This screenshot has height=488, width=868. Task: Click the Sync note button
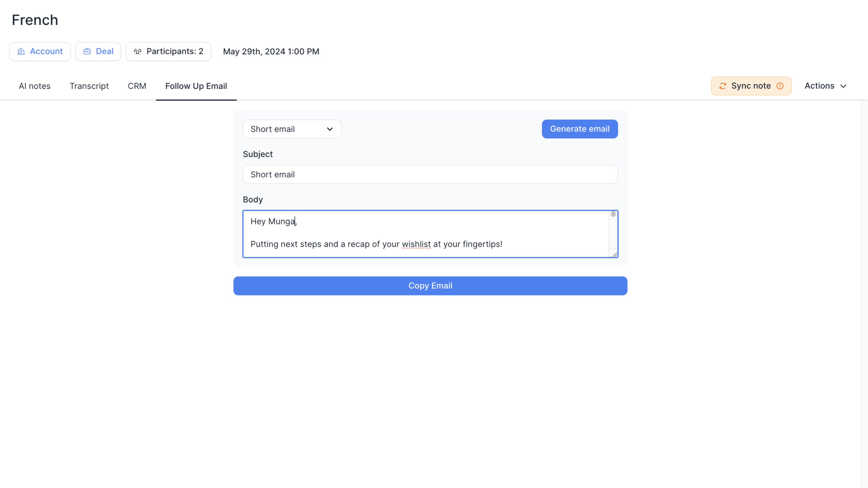click(751, 86)
